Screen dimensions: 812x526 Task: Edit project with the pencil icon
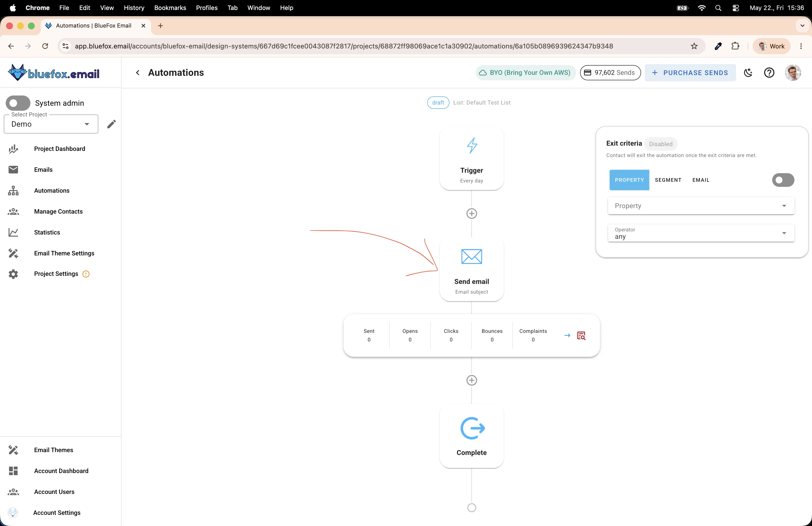pyautogui.click(x=112, y=124)
